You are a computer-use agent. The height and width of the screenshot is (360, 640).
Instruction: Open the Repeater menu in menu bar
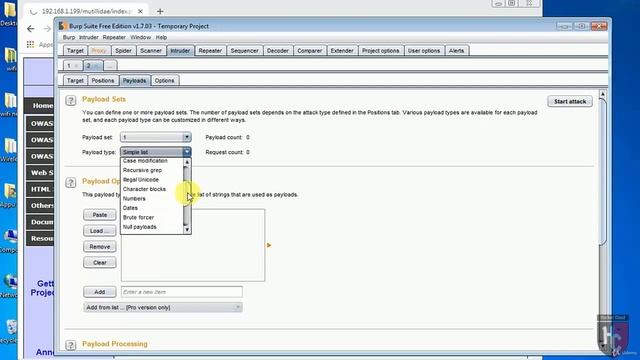[x=114, y=37]
